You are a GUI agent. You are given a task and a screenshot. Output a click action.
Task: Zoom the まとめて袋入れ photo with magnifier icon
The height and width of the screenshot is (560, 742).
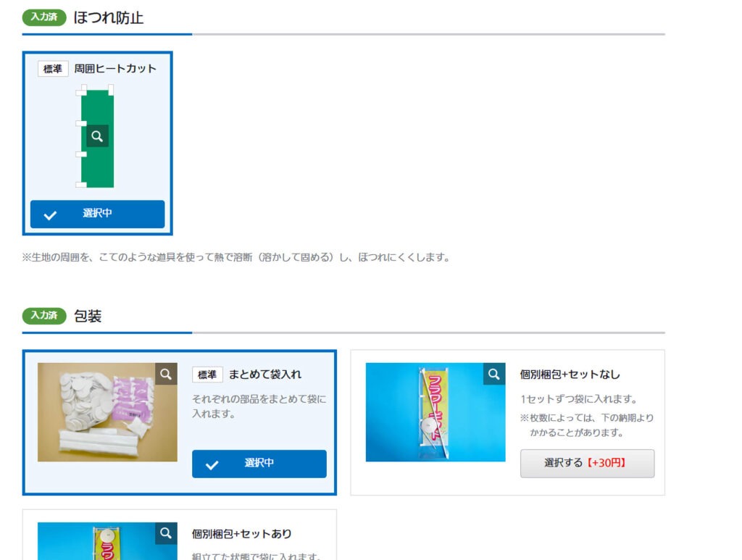coord(166,374)
